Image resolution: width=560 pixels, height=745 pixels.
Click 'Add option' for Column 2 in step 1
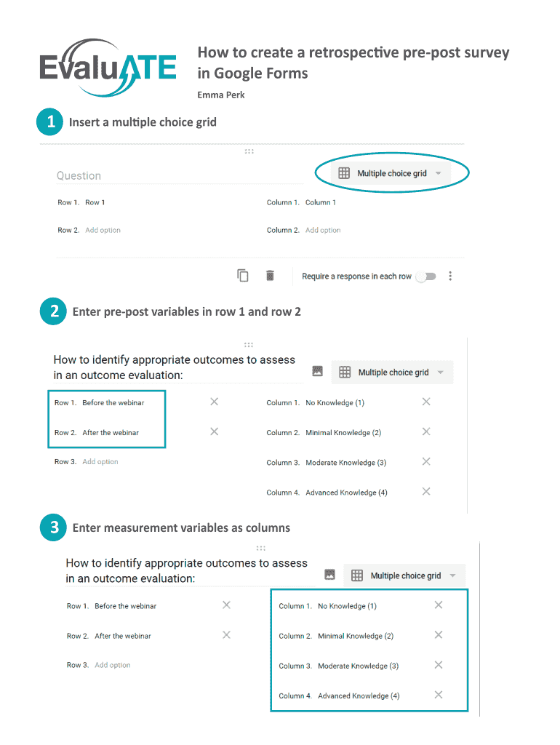(x=323, y=230)
